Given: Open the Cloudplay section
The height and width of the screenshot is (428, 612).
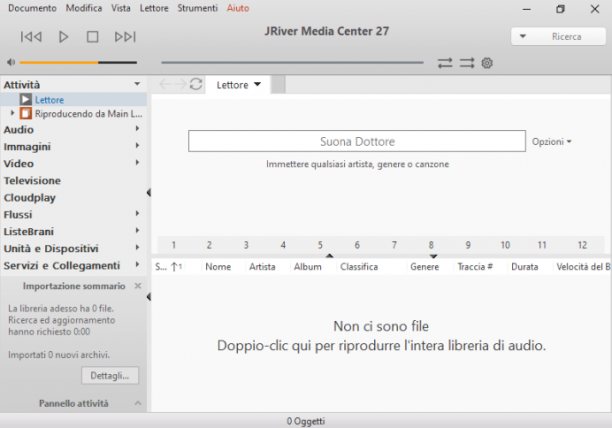Looking at the screenshot, I should tap(30, 198).
